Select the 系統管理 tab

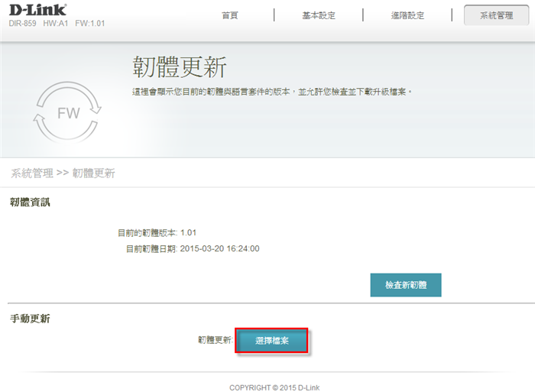coord(496,15)
